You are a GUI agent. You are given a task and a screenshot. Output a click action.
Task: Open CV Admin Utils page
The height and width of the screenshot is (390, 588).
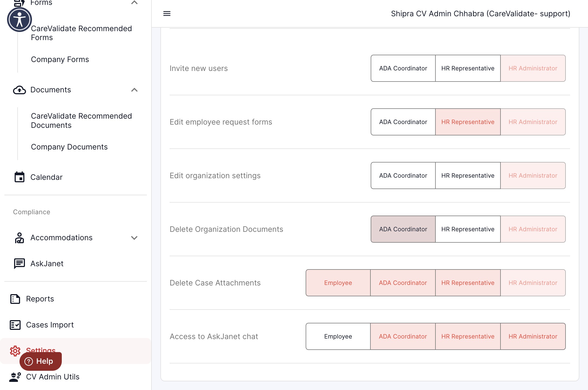point(53,377)
